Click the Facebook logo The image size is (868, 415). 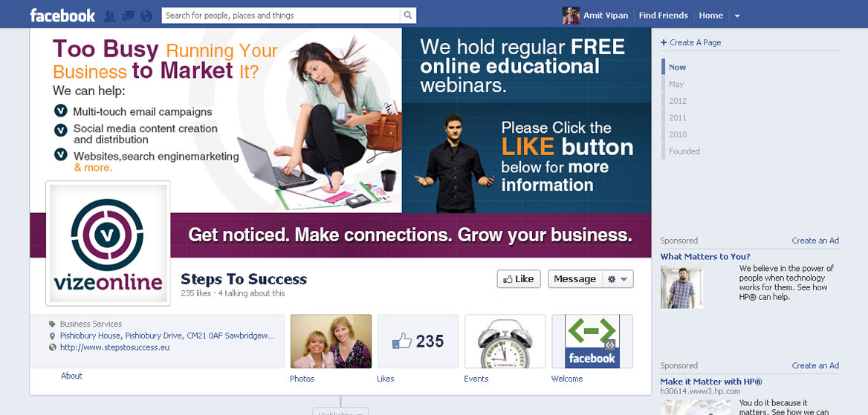tap(62, 16)
